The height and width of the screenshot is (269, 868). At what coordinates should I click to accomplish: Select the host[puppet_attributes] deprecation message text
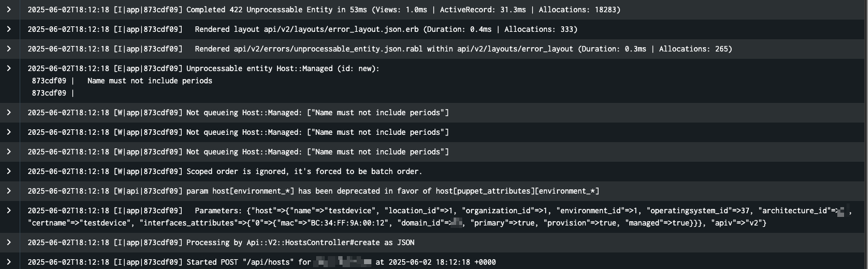tap(392, 191)
